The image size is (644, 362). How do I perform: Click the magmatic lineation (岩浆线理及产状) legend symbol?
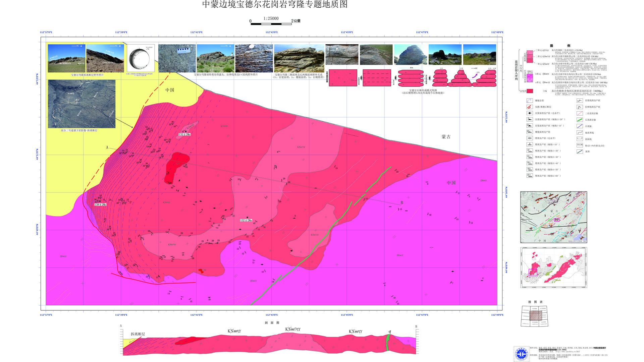click(580, 101)
